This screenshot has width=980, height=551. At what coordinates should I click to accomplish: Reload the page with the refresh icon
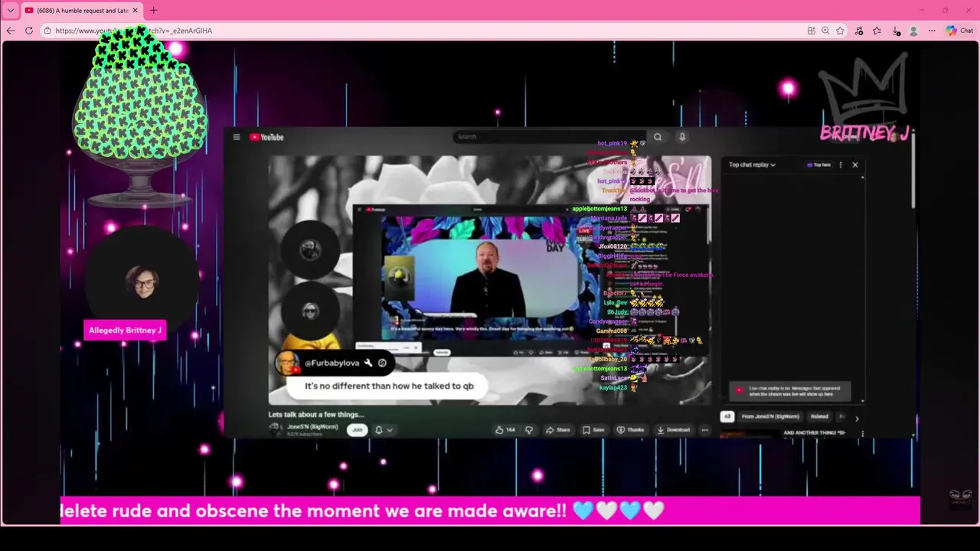29,31
